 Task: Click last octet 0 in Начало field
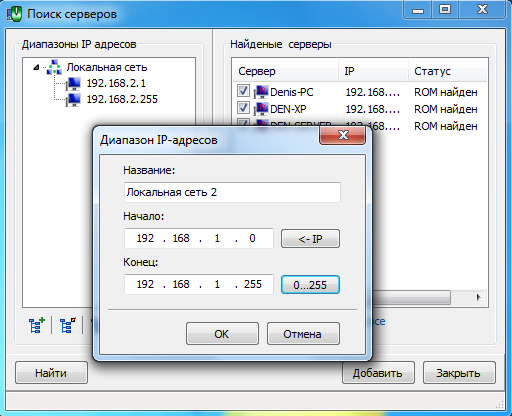pyautogui.click(x=252, y=238)
